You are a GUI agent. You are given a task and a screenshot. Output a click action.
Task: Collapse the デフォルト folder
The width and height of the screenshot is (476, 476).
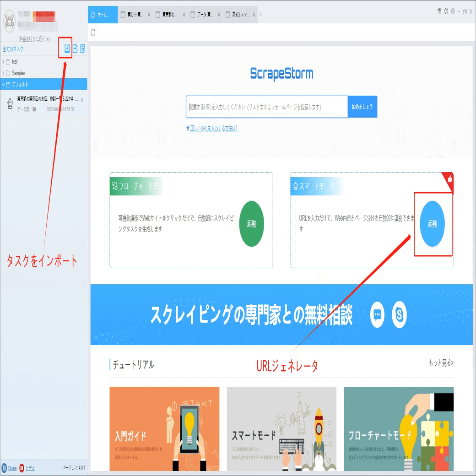click(3, 84)
